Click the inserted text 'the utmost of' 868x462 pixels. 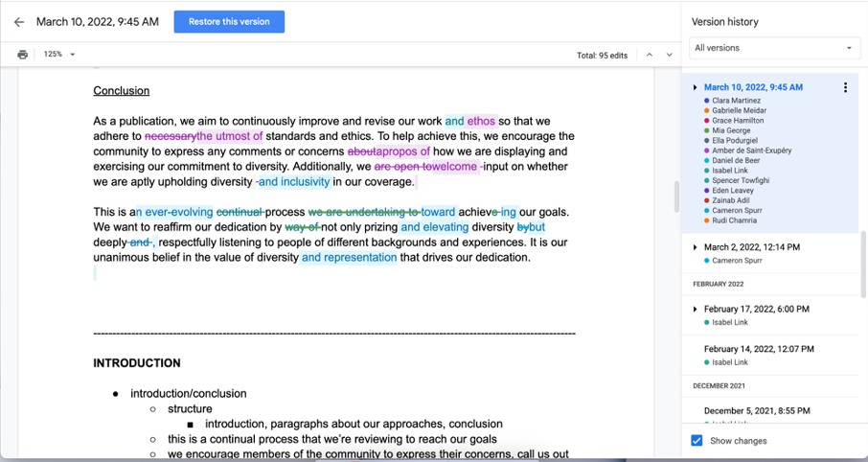[230, 136]
